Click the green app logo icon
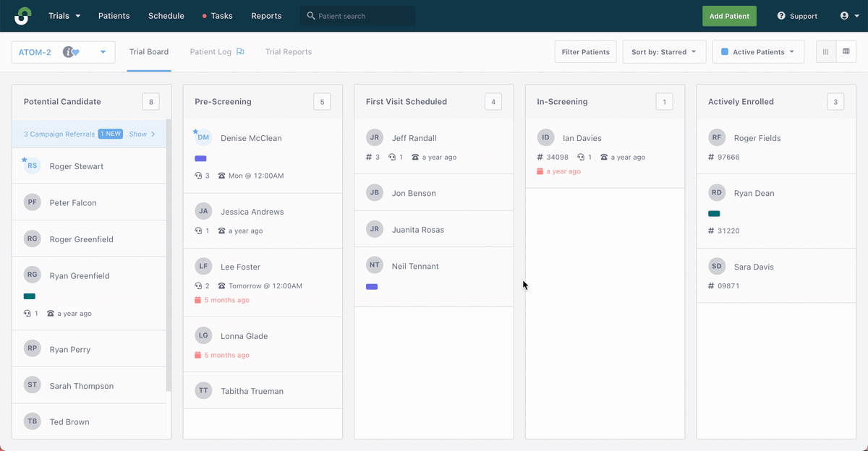The width and height of the screenshot is (868, 451). (x=23, y=16)
